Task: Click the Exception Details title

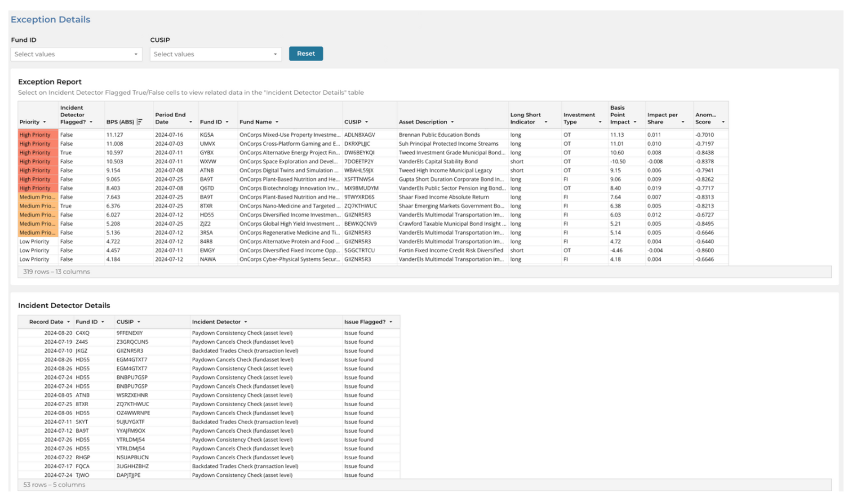Action: [x=51, y=20]
